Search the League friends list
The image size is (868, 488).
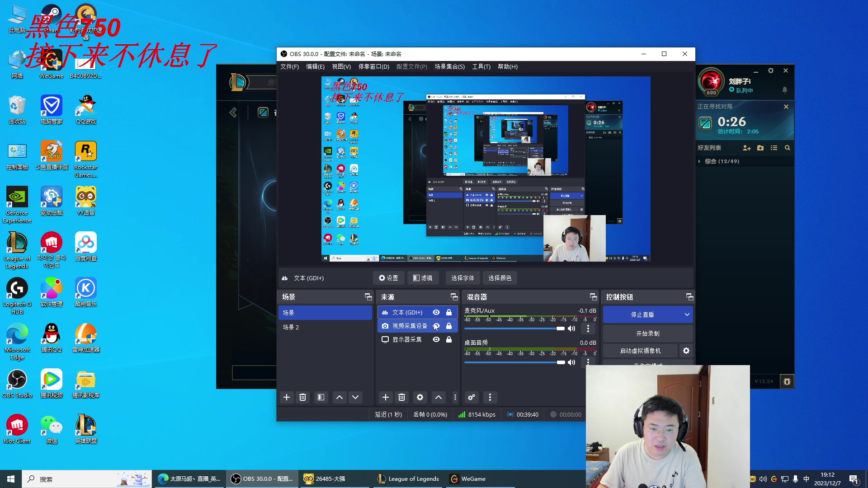coord(788,148)
